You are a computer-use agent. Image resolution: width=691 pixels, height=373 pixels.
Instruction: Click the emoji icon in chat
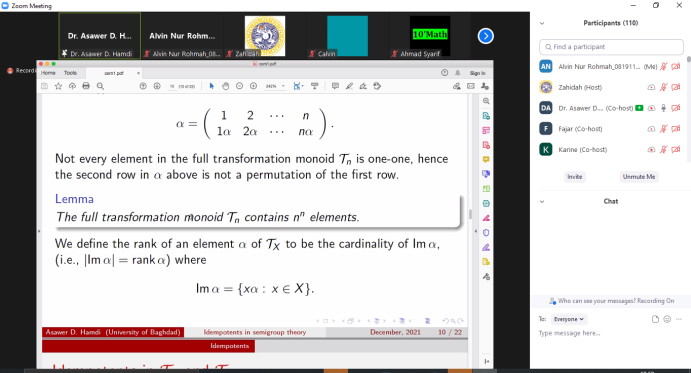click(667, 319)
